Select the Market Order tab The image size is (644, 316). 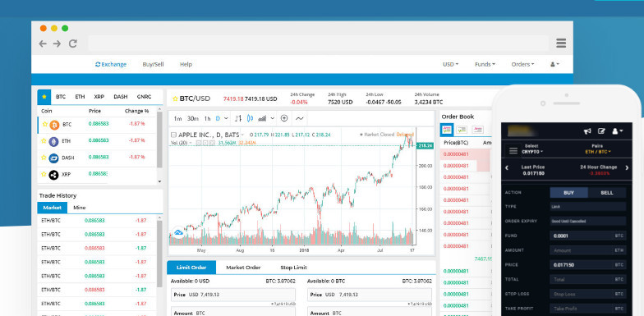(x=243, y=268)
